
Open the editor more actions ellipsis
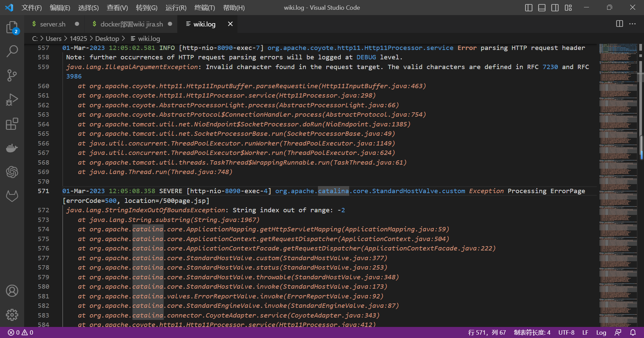point(632,24)
